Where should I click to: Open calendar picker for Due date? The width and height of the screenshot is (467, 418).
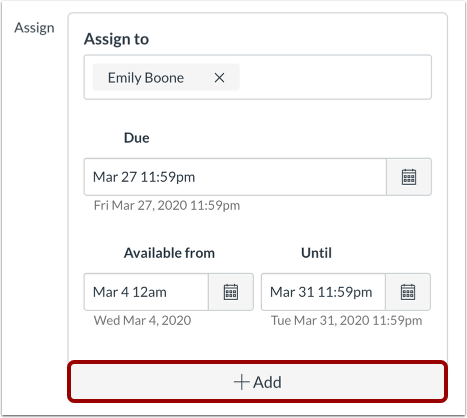[x=409, y=177]
